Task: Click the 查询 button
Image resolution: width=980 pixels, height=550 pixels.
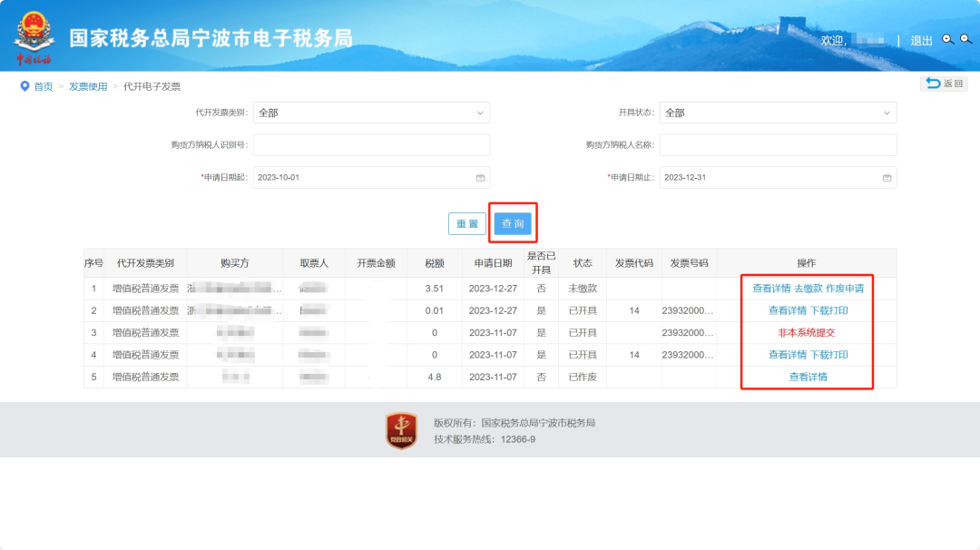Action: pyautogui.click(x=513, y=224)
